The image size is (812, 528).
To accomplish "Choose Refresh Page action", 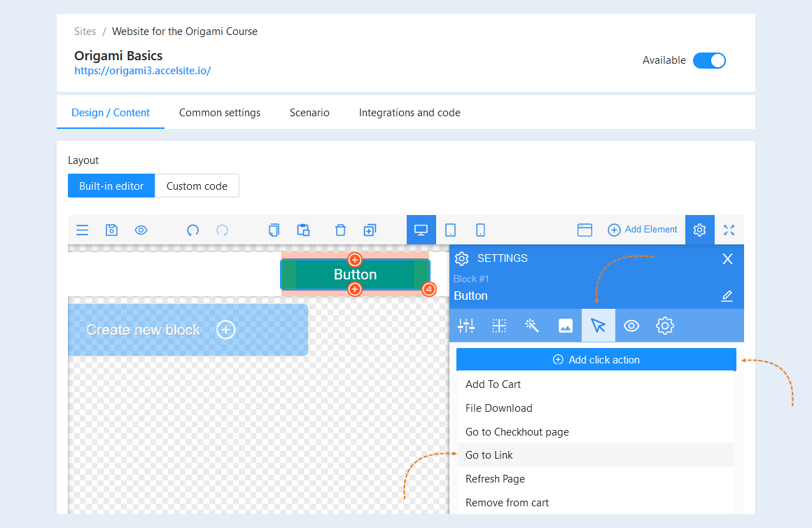I will pos(596,479).
